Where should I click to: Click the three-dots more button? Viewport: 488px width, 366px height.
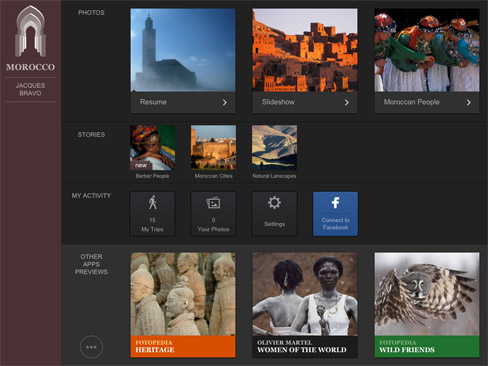click(x=91, y=347)
